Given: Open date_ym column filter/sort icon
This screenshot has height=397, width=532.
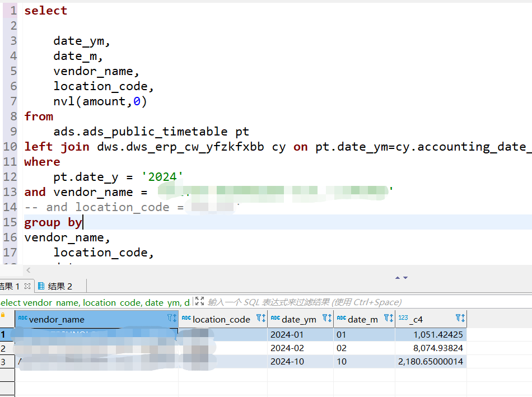Looking at the screenshot, I should [x=326, y=318].
